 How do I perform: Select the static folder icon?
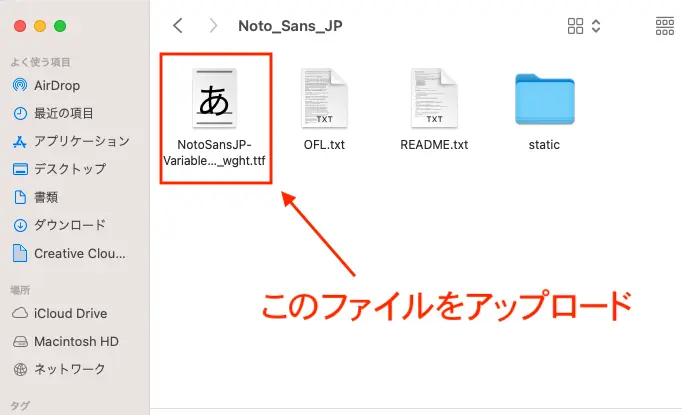click(x=545, y=99)
